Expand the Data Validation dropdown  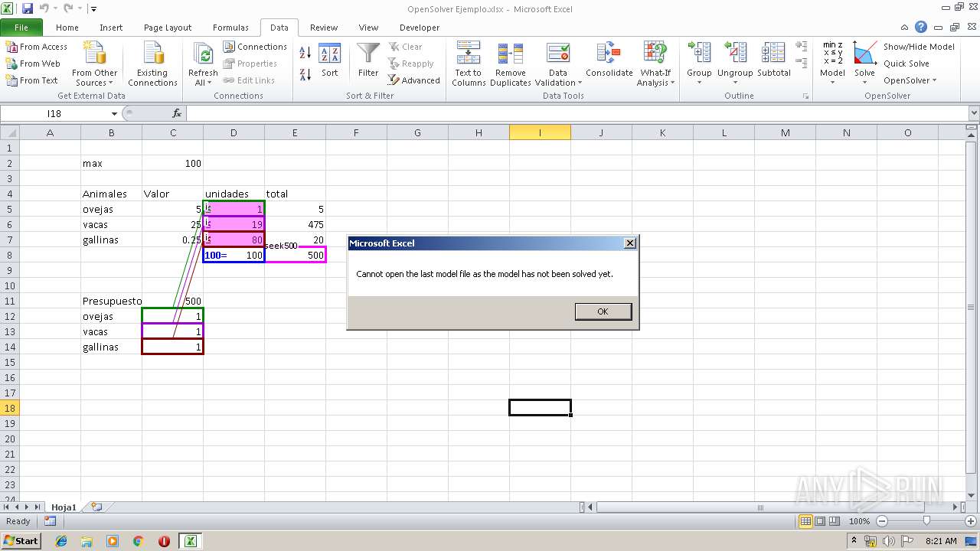pyautogui.click(x=558, y=78)
